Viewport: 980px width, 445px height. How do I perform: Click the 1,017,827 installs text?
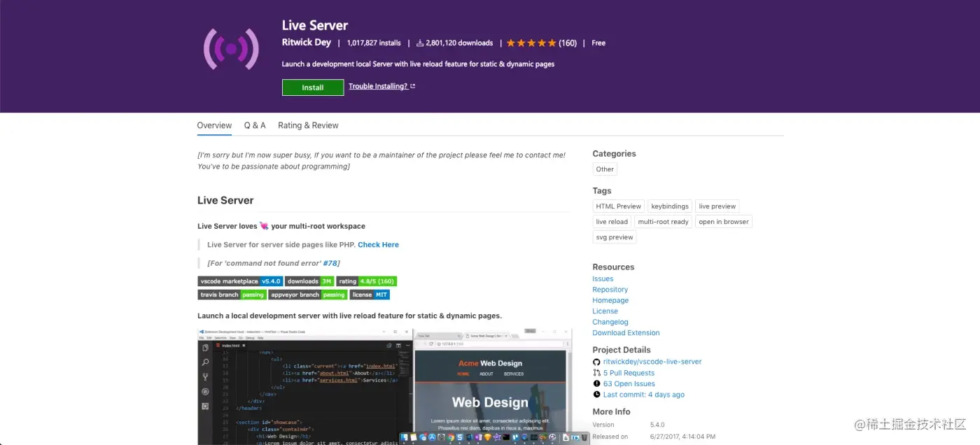374,43
